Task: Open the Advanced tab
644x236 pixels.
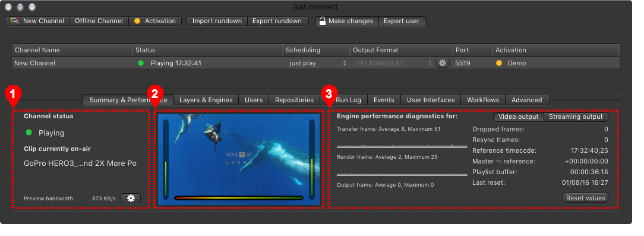Action: 527,100
